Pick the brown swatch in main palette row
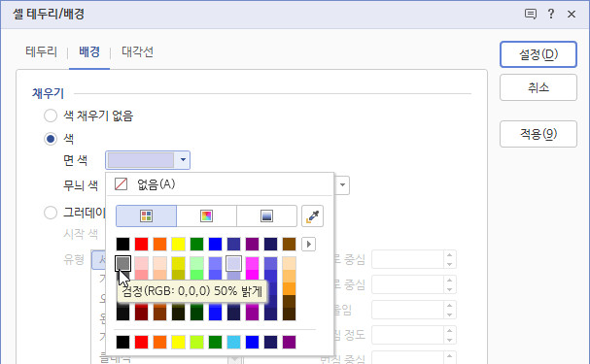This screenshot has height=364, width=590. (x=289, y=245)
